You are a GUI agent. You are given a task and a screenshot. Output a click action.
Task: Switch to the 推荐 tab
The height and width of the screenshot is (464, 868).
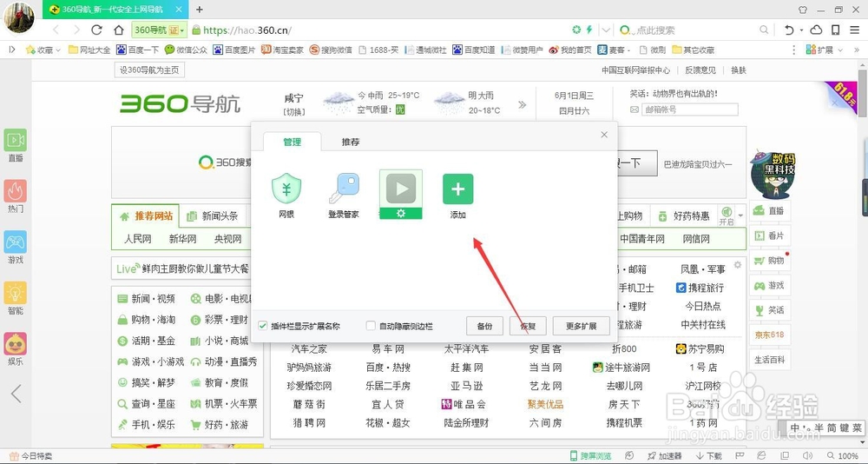pyautogui.click(x=351, y=142)
